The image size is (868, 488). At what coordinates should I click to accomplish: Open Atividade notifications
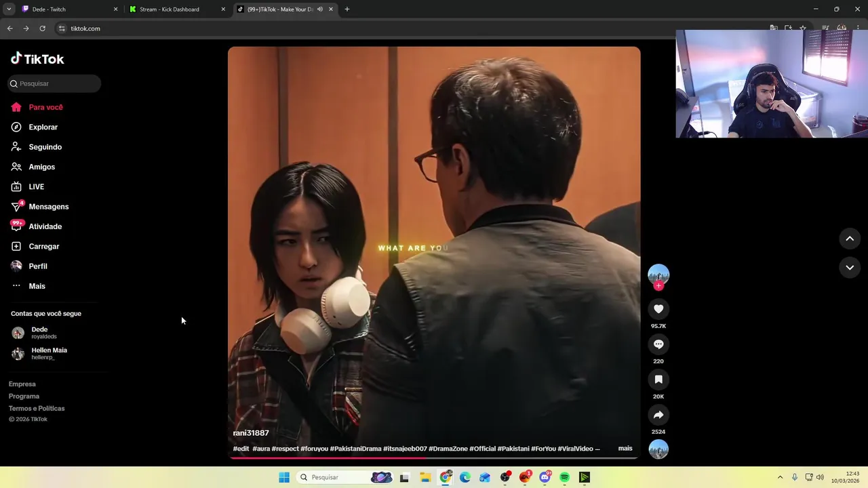(x=37, y=226)
